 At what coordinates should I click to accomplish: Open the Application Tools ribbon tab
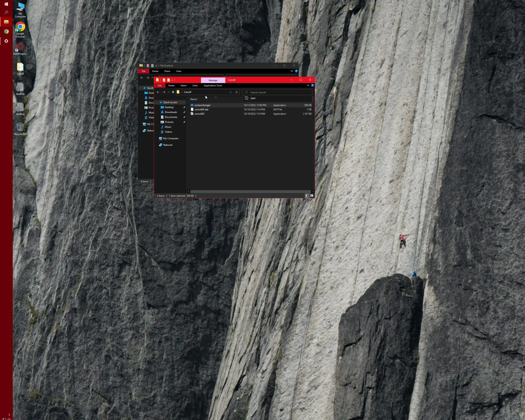(213, 86)
